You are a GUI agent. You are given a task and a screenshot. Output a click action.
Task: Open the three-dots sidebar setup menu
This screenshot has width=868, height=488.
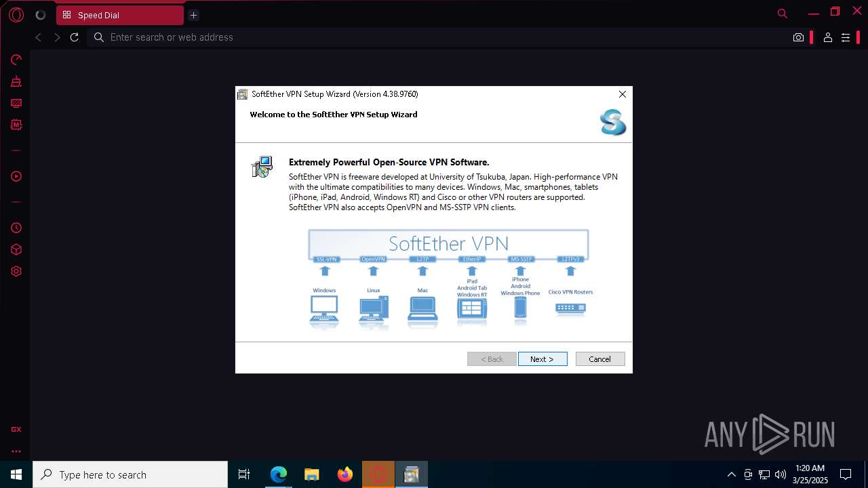click(x=16, y=451)
